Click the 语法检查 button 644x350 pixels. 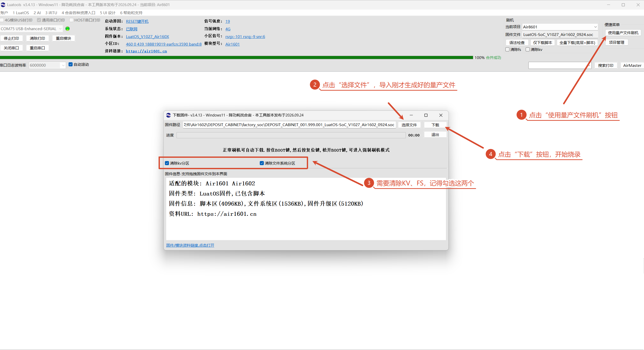pyautogui.click(x=517, y=43)
